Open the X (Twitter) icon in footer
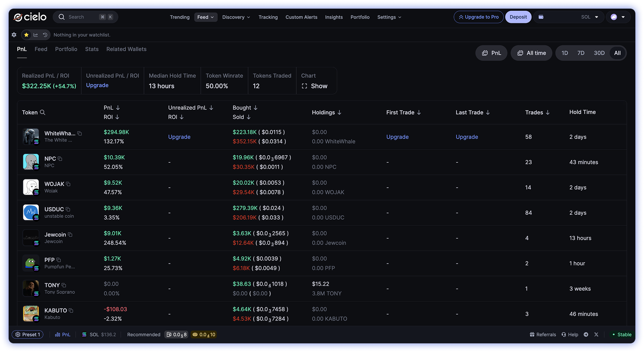Viewport: 644px width, 352px height. coord(596,335)
